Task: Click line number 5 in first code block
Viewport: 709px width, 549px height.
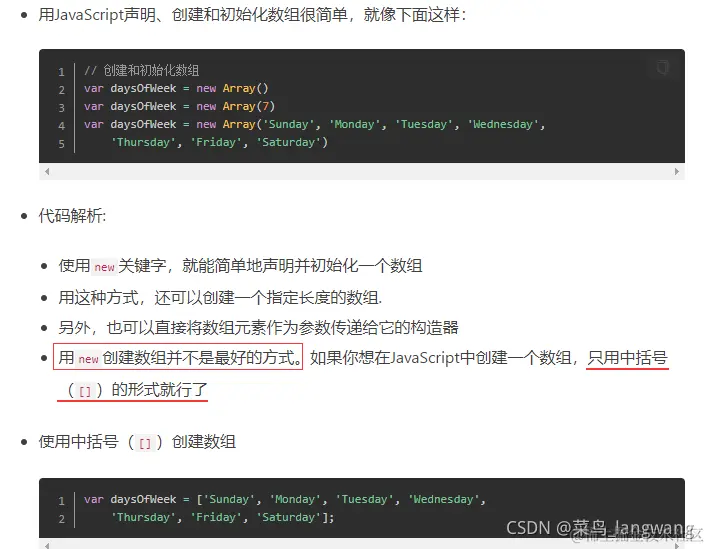Action: (61, 144)
